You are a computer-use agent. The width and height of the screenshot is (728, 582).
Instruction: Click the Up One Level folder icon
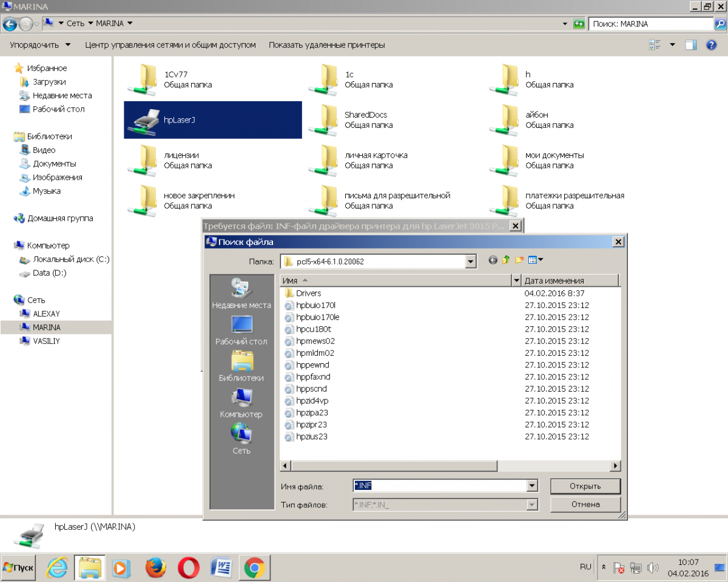(x=506, y=261)
